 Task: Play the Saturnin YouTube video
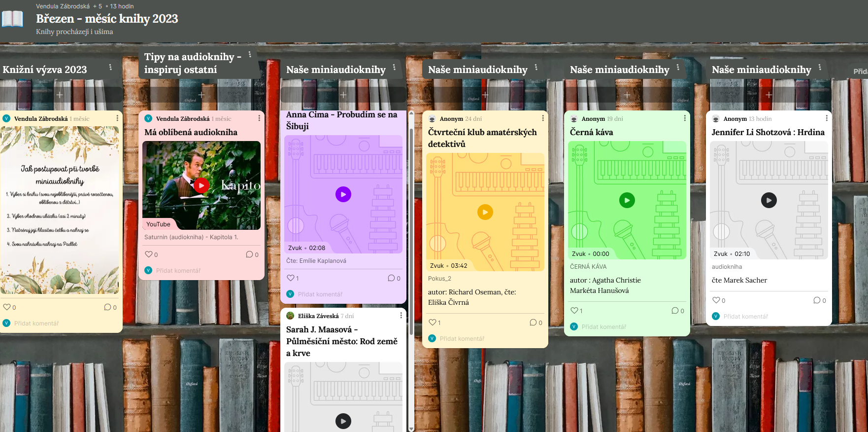point(201,185)
